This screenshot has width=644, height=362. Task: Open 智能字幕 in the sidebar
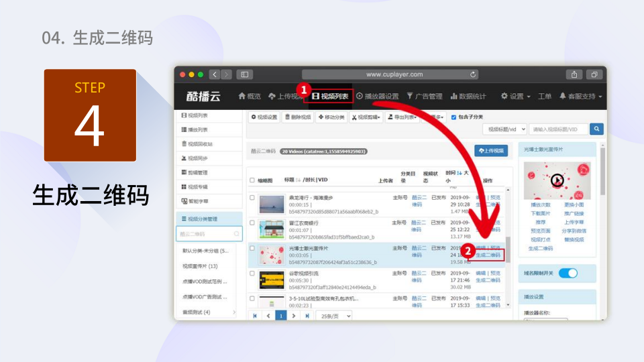click(x=209, y=201)
